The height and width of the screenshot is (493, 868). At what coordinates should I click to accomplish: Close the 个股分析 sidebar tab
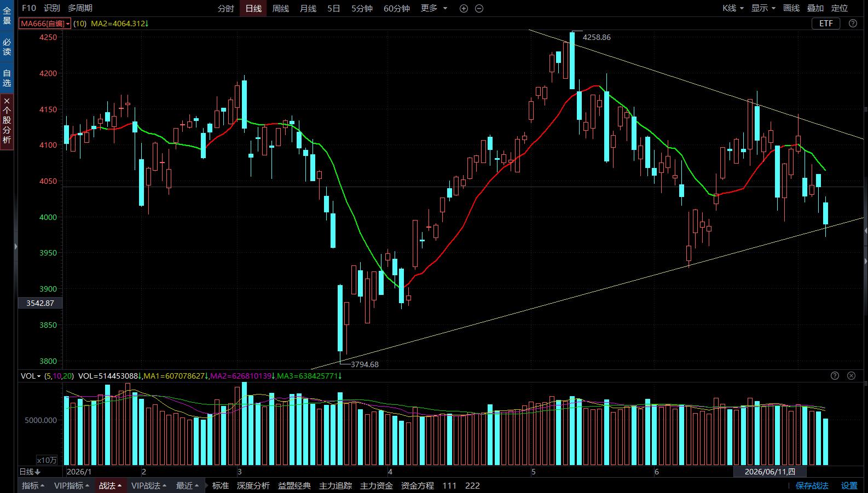point(7,101)
